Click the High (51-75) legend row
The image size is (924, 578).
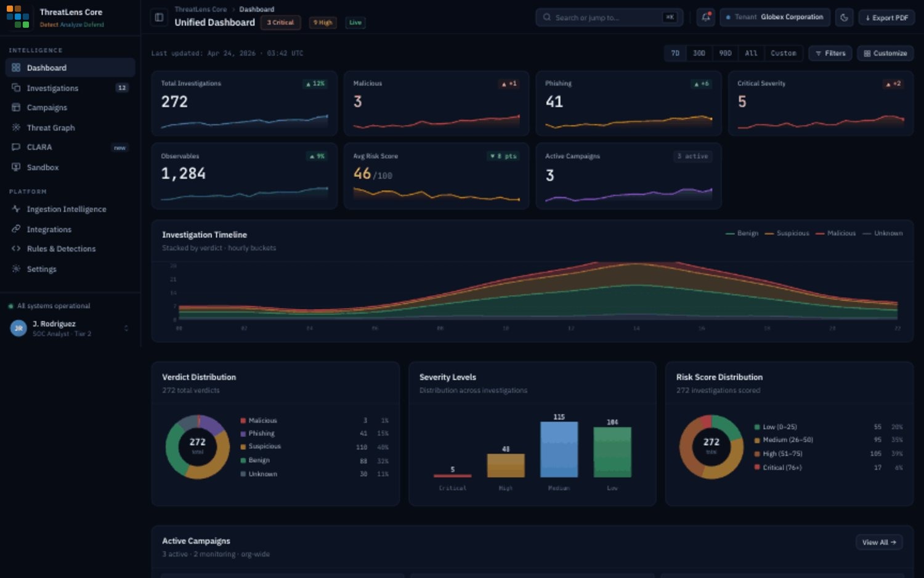(x=829, y=454)
